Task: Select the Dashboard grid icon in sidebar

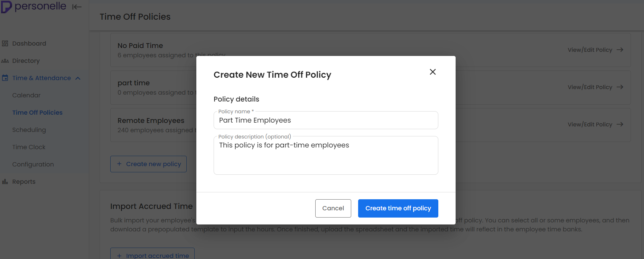Action: (5, 43)
